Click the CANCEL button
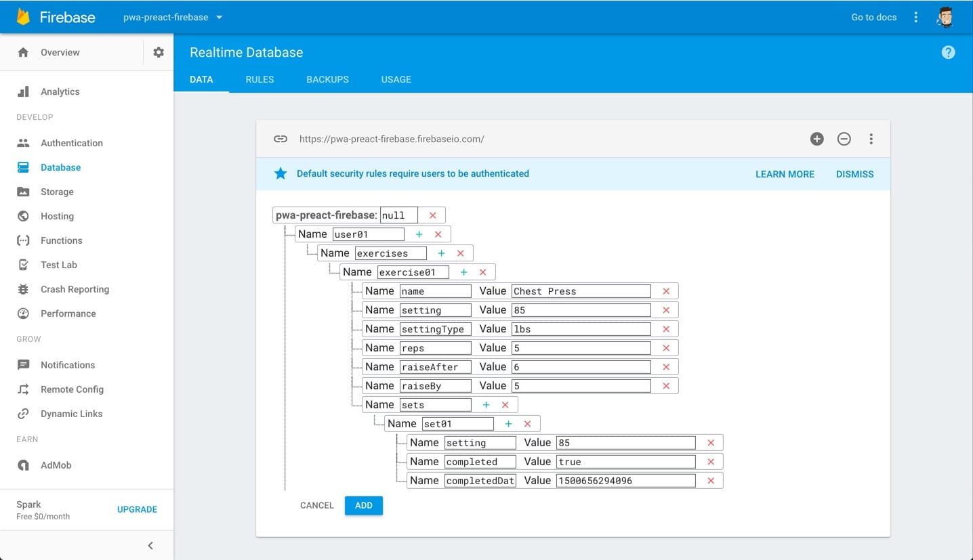 (317, 506)
